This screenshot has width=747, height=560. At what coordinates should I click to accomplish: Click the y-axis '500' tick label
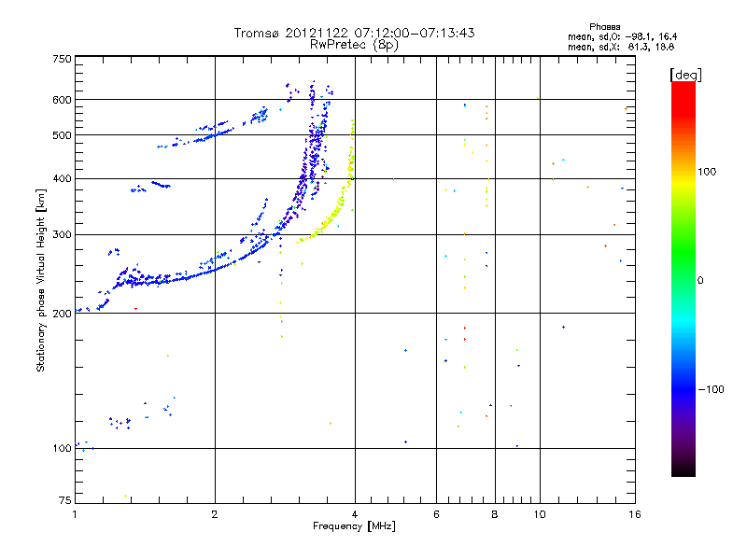(62, 135)
